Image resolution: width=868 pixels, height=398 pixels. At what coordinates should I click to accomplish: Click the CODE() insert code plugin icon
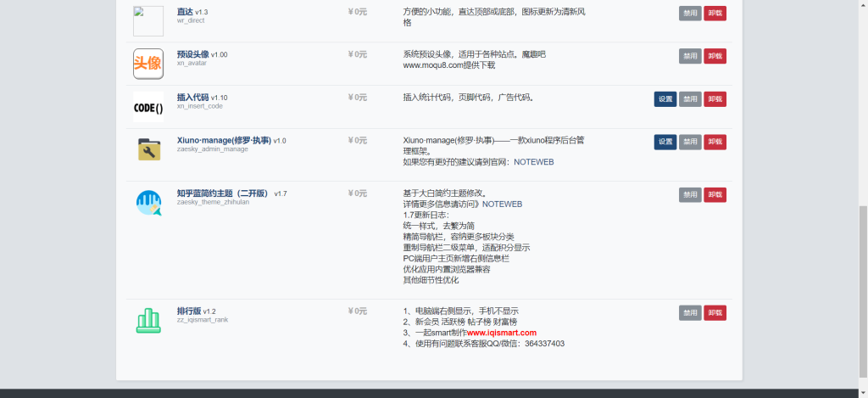pyautogui.click(x=147, y=107)
